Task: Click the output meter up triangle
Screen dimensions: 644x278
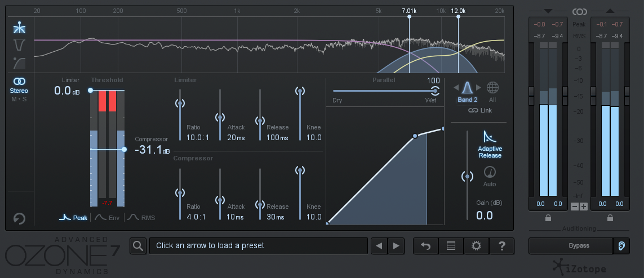Action: (610, 11)
